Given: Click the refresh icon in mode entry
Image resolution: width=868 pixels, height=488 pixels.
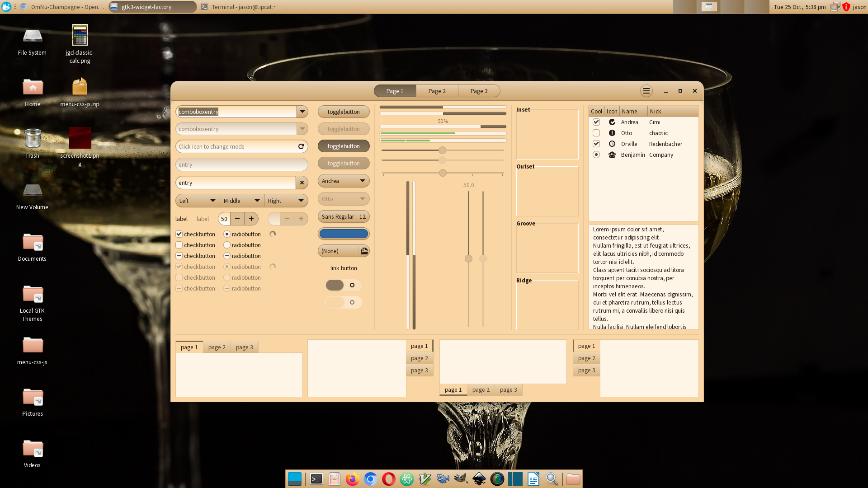Looking at the screenshot, I should [x=301, y=146].
